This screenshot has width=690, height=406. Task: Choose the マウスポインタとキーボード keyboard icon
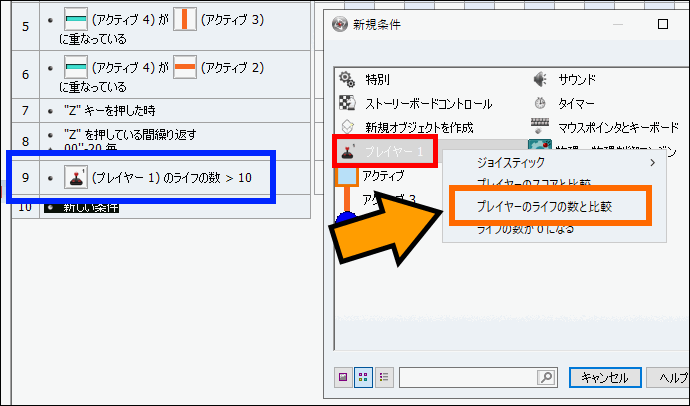tap(540, 126)
